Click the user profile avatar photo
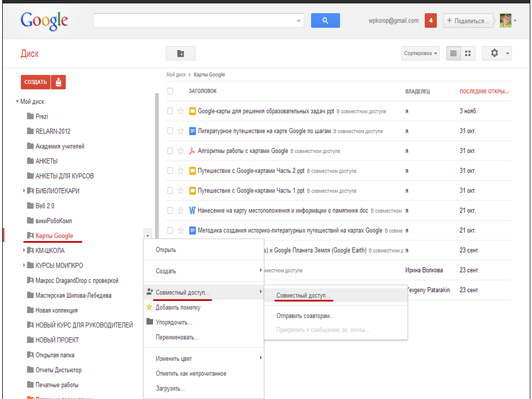 click(x=505, y=21)
